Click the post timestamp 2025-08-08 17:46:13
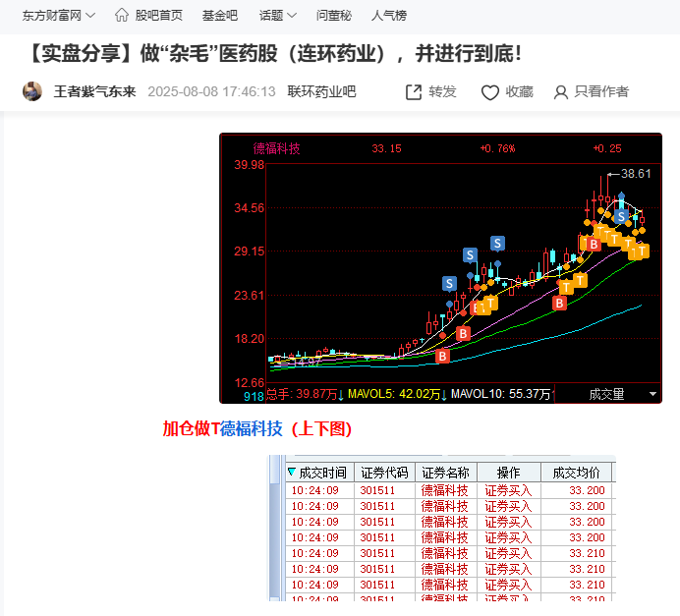This screenshot has width=680, height=616. pos(211,91)
